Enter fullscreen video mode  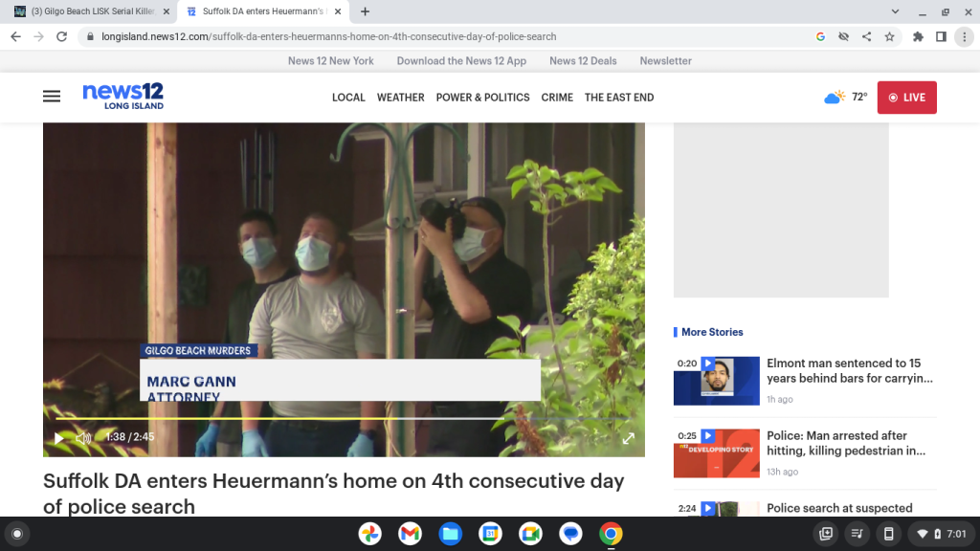click(x=629, y=438)
